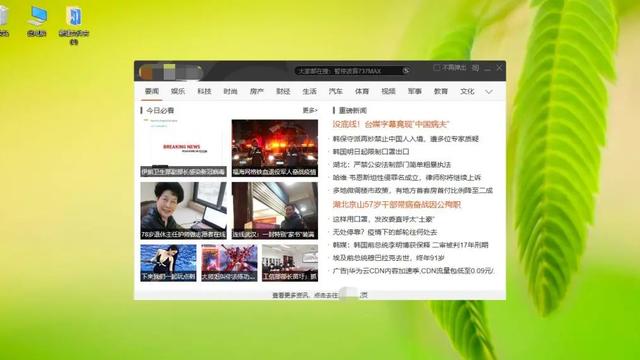Select the blue document file icon on desktop

pyautogui.click(x=74, y=25)
